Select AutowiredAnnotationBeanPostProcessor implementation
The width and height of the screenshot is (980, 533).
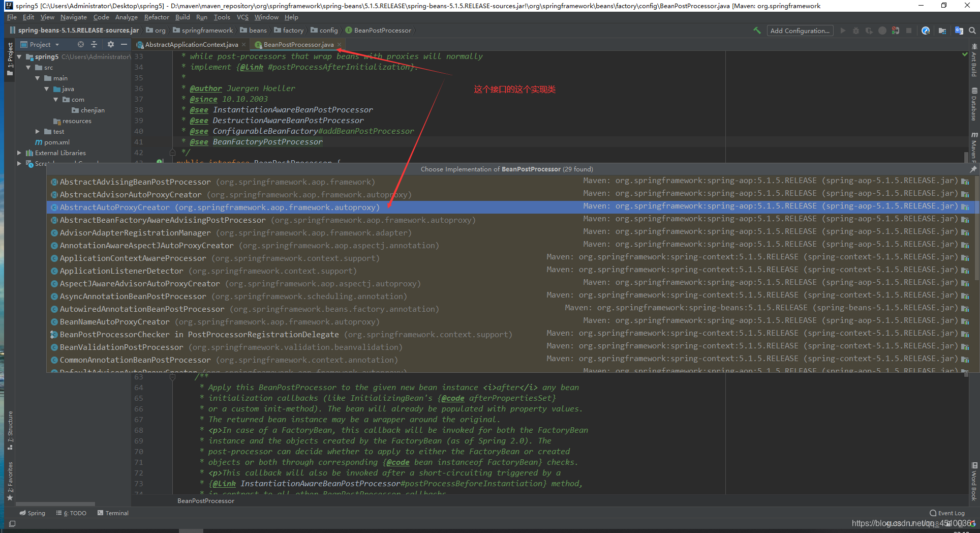(x=510, y=309)
